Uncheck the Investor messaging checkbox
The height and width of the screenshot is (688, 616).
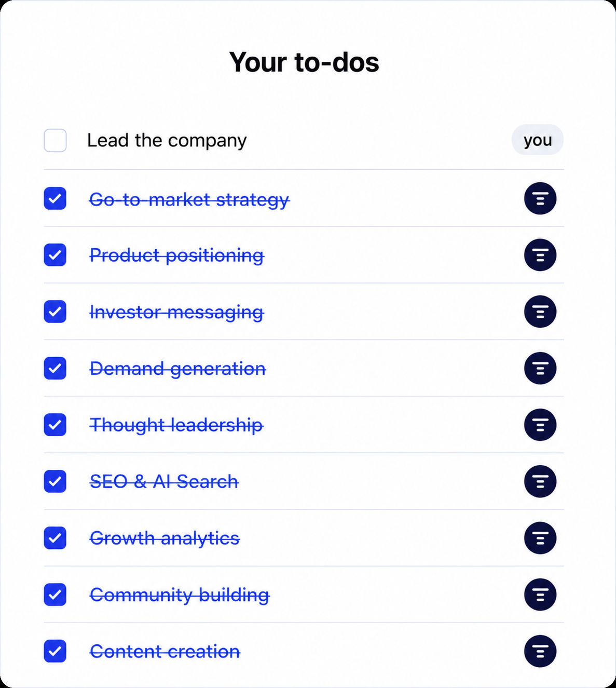[55, 312]
